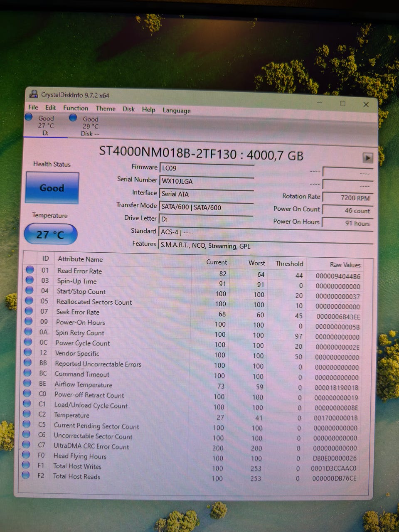Select the Total Host Writes attribute name
Image resolution: width=399 pixels, height=532 pixels.
pyautogui.click(x=77, y=466)
